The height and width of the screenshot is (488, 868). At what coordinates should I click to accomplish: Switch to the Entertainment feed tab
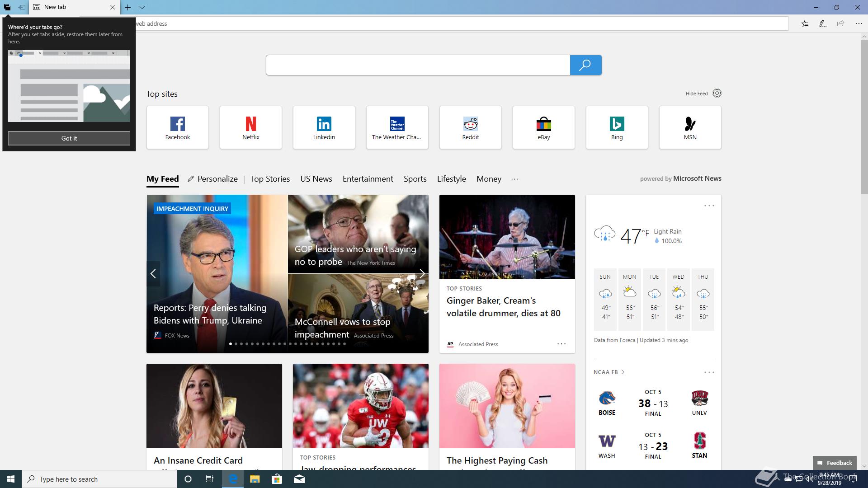tap(368, 179)
